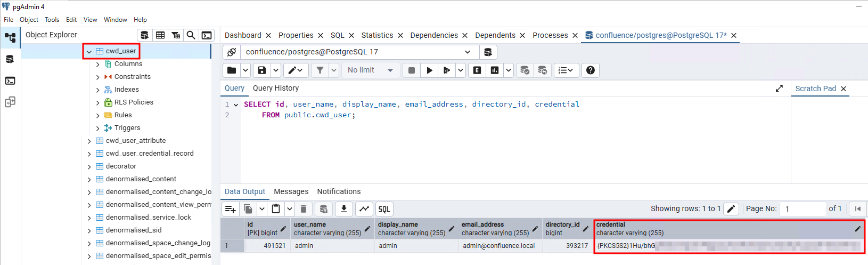Switch to the Statistics tab
The width and height of the screenshot is (868, 265).
[x=377, y=35]
